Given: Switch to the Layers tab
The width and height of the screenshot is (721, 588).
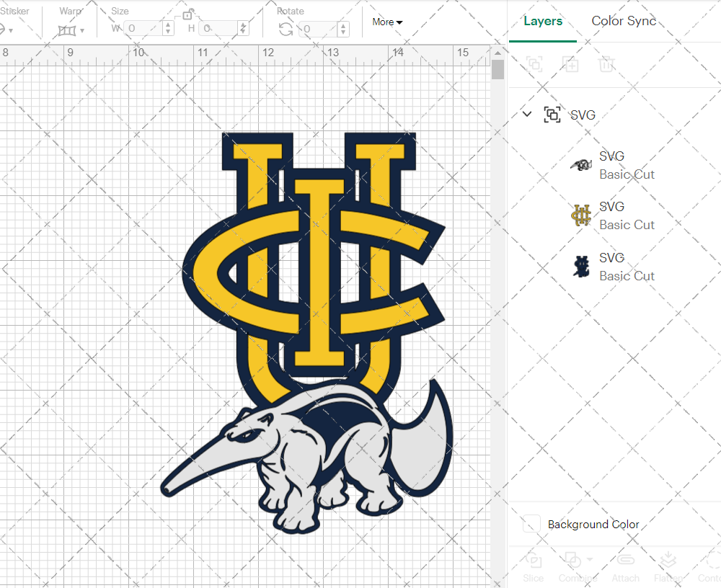Looking at the screenshot, I should pyautogui.click(x=543, y=21).
